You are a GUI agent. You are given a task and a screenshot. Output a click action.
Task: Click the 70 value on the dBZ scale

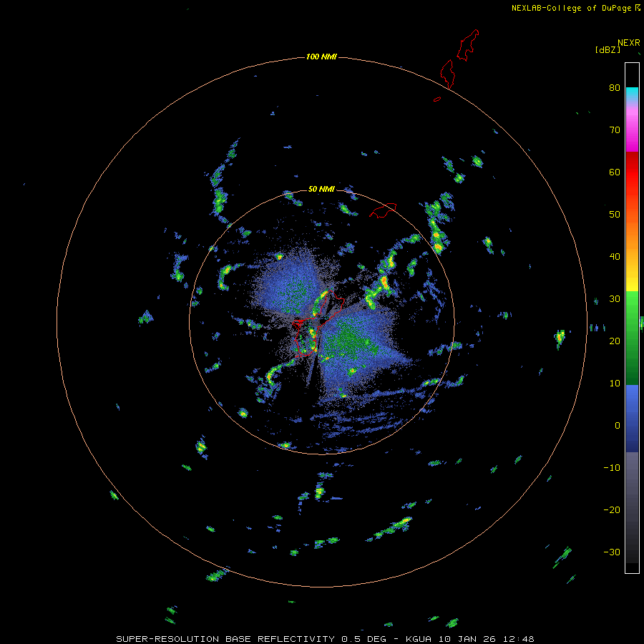615,130
